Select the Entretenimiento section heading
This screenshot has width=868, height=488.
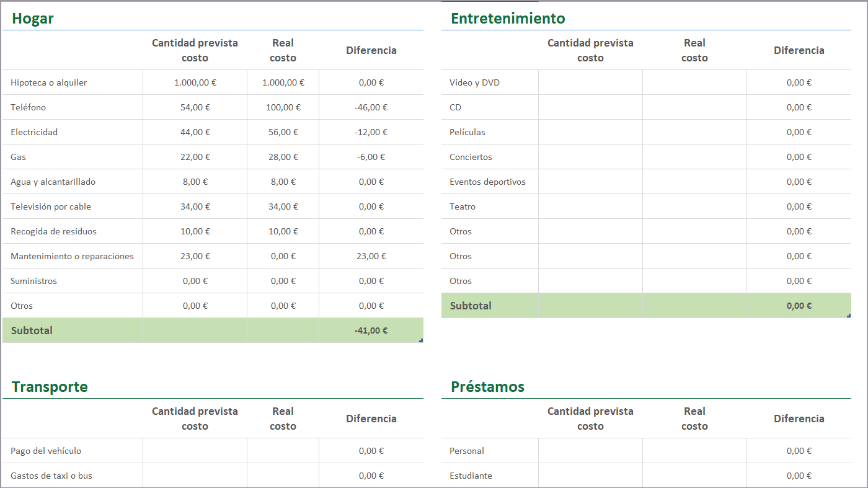click(x=508, y=19)
